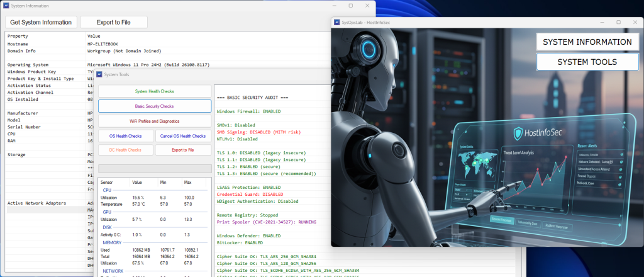
Task: Open SYSTEM INFORMATION from the HostInfoSec launcher
Action: pyautogui.click(x=587, y=42)
